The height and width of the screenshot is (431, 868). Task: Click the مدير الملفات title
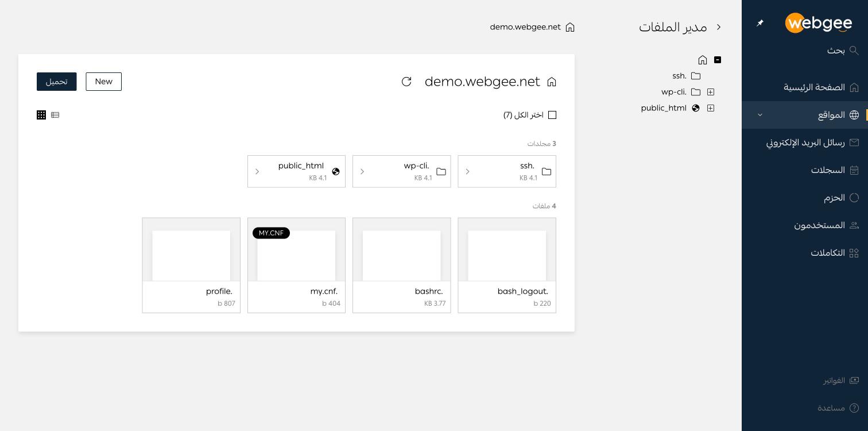[x=673, y=27]
